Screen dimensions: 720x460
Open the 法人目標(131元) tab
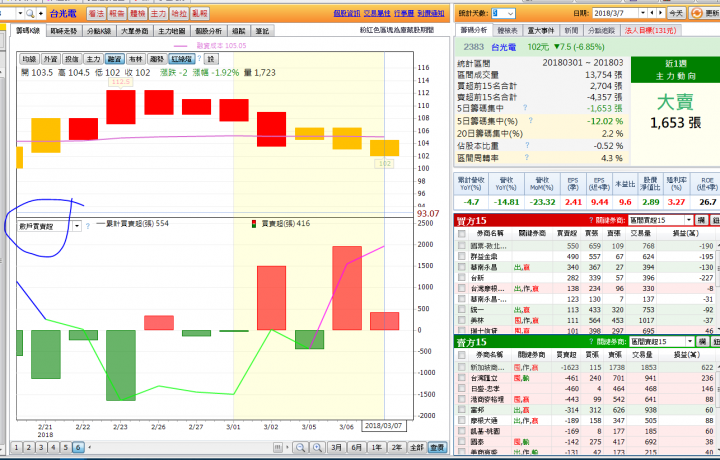(650, 30)
